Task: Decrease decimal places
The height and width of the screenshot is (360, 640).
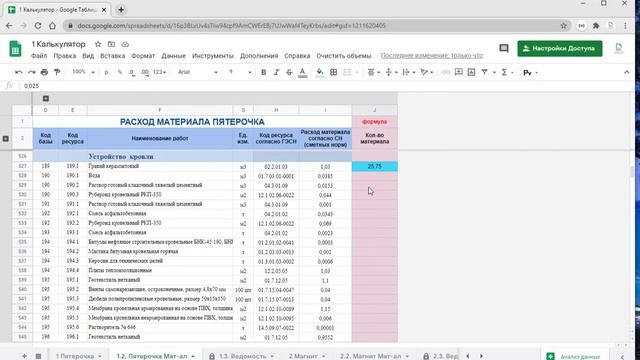Action: click(x=132, y=72)
